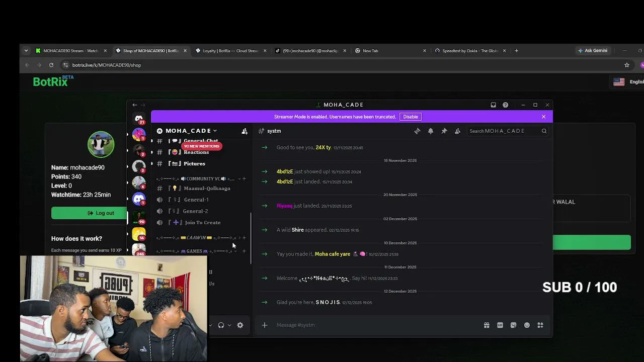The width and height of the screenshot is (644, 362).
Task: Jump to the 90 new mentions
Action: (x=201, y=146)
